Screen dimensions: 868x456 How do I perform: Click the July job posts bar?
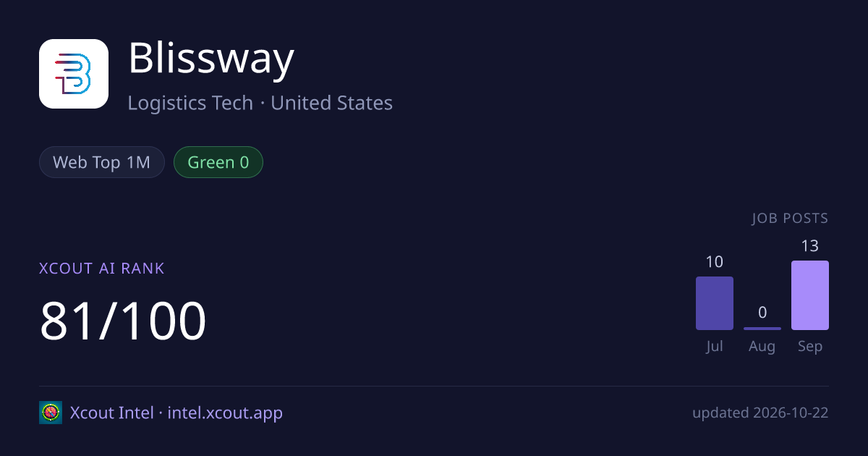click(715, 303)
